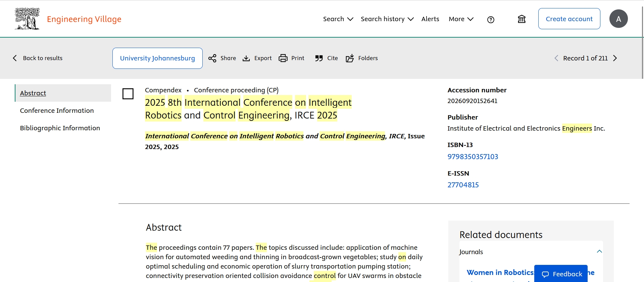Open Cite quotation mark icon

[319, 58]
